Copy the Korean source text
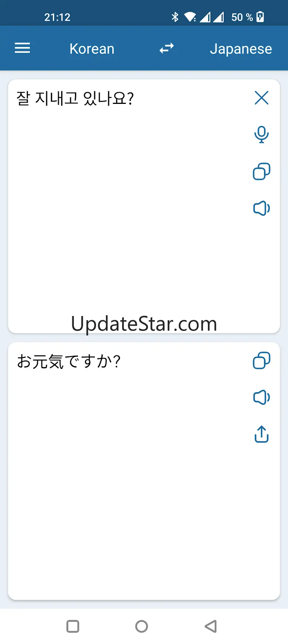 [261, 172]
